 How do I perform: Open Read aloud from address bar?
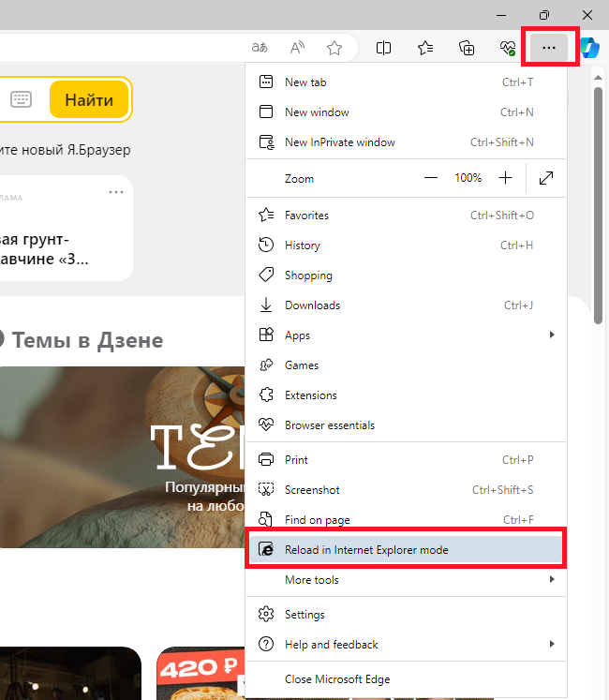297,48
